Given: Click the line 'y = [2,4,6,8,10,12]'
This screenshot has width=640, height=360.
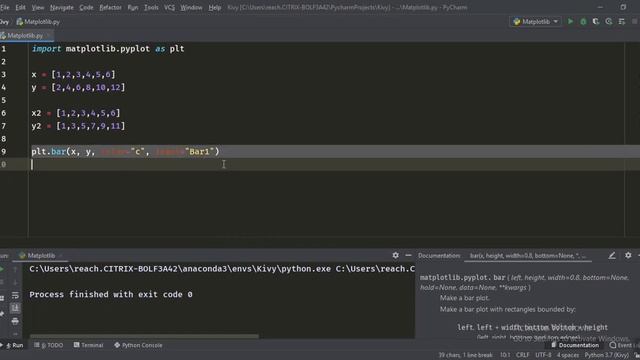Looking at the screenshot, I should [78, 87].
